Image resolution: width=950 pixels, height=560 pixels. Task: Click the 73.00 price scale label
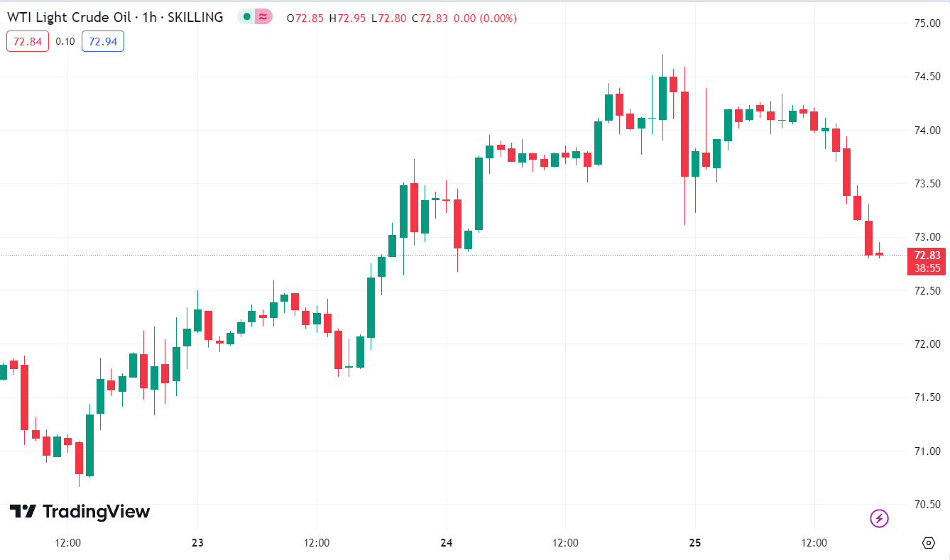click(x=928, y=237)
